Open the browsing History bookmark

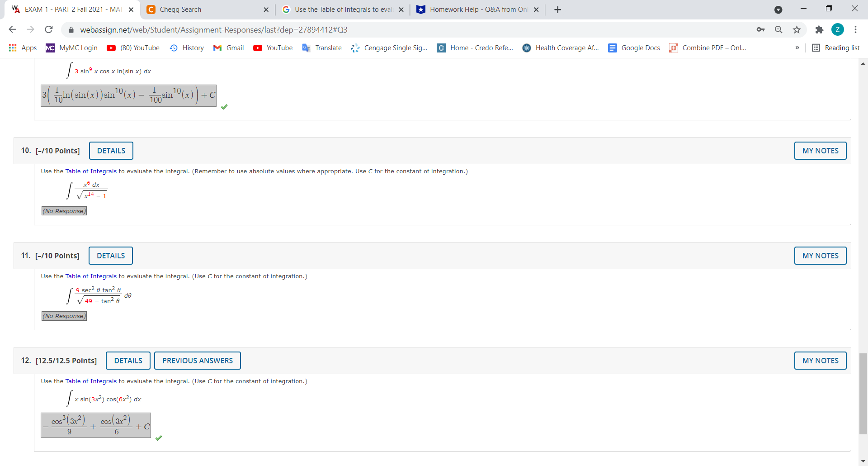tap(186, 48)
